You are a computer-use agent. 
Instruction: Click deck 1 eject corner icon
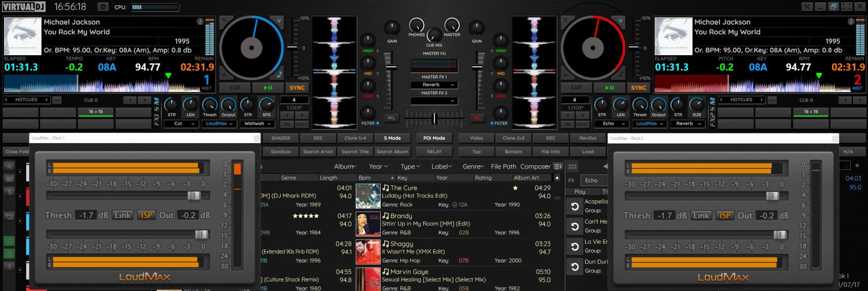(x=224, y=75)
